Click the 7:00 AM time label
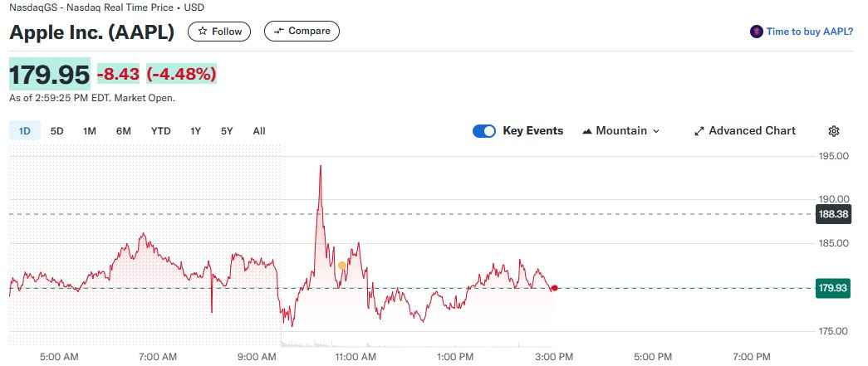Screen dimensions: 868x366 pyautogui.click(x=158, y=357)
